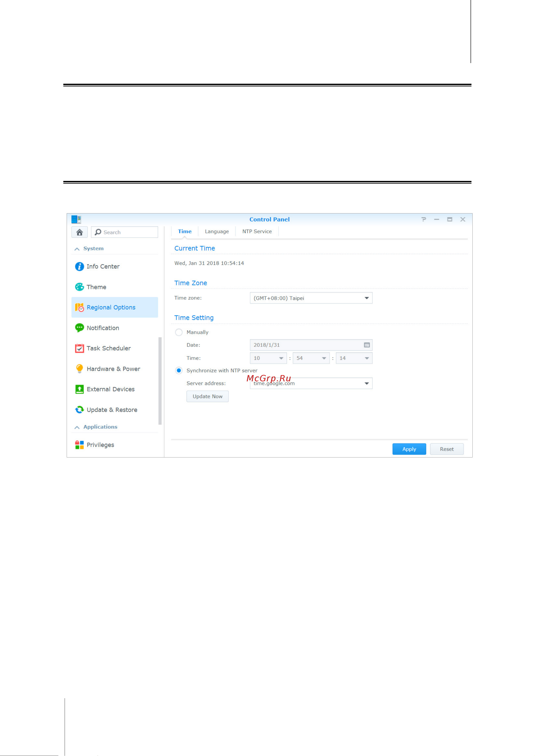
Task: Click the 'Current Time' heading
Action: point(195,248)
